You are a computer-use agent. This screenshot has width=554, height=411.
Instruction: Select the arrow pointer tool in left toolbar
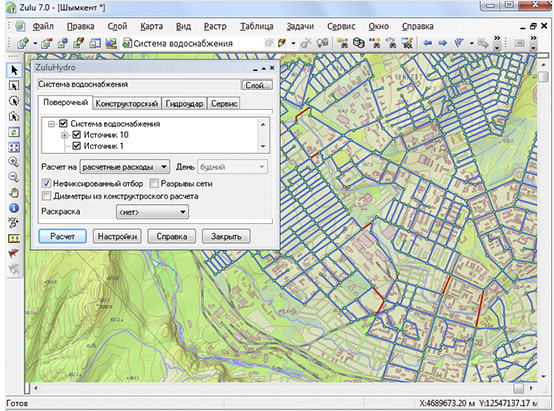(x=14, y=70)
